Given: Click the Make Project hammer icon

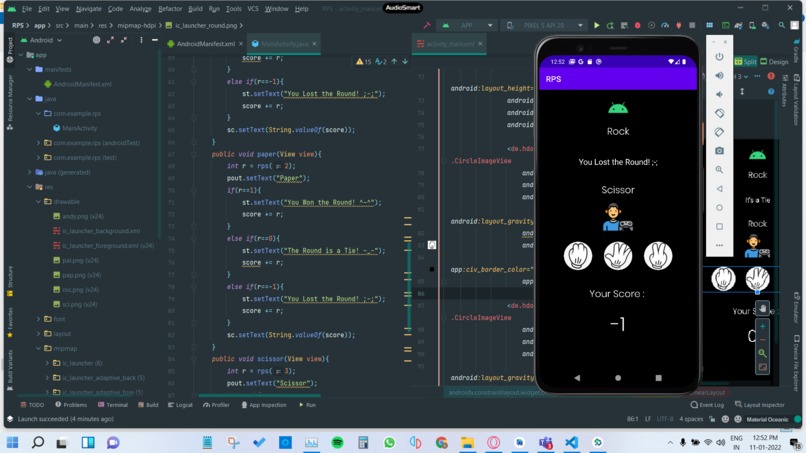Looking at the screenshot, I should [427, 25].
